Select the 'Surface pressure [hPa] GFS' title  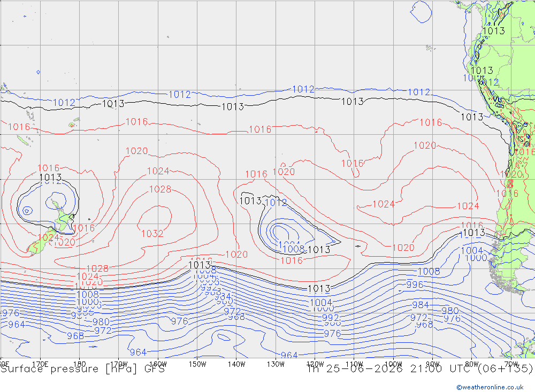[82, 369]
